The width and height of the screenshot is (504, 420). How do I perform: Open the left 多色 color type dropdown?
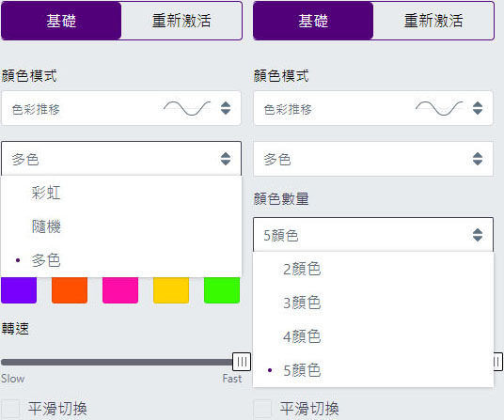click(x=121, y=159)
